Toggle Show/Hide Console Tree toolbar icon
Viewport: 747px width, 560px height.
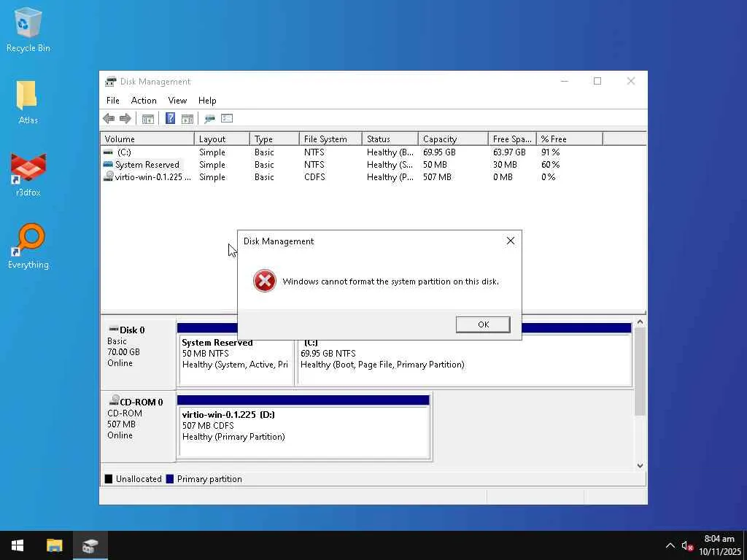tap(147, 119)
